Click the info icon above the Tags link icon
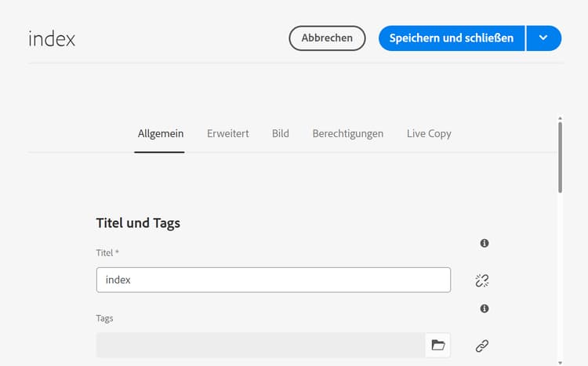 485,309
